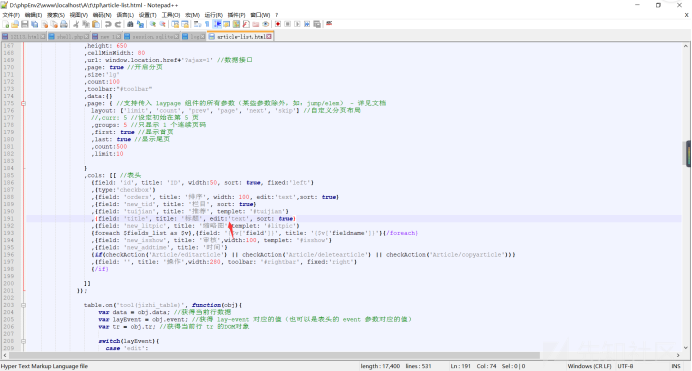The height and width of the screenshot is (371, 692).
Task: Click the Close All documents toolbar icon
Action: coord(54,24)
